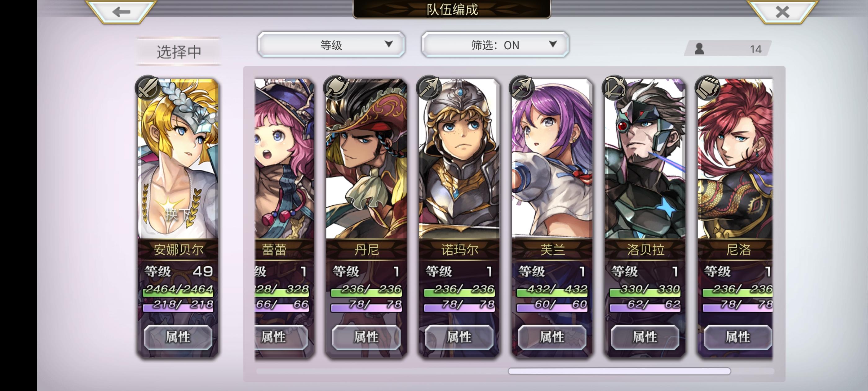
Task: Open 属性 for 丹尼
Action: [366, 337]
